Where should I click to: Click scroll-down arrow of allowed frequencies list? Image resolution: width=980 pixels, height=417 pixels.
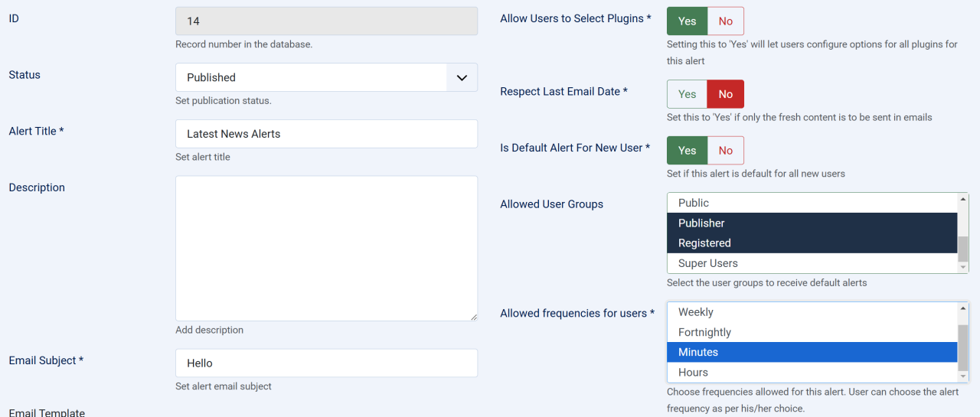point(963,376)
